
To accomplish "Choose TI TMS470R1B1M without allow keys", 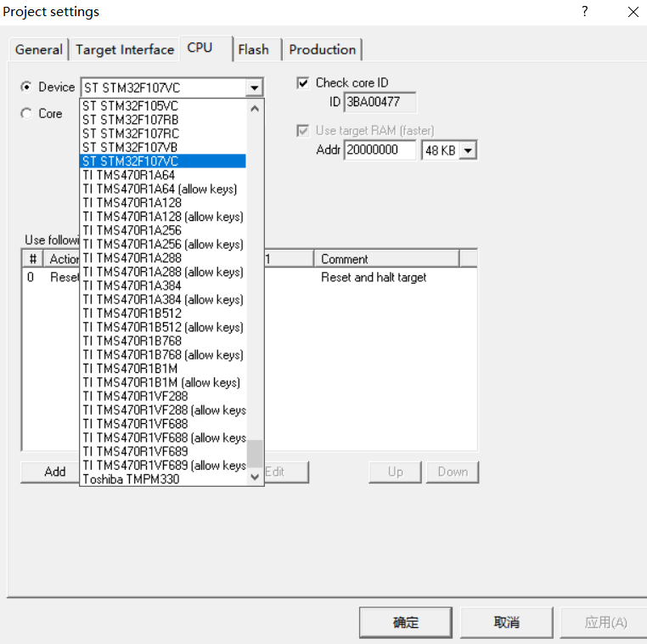I will pyautogui.click(x=163, y=369).
